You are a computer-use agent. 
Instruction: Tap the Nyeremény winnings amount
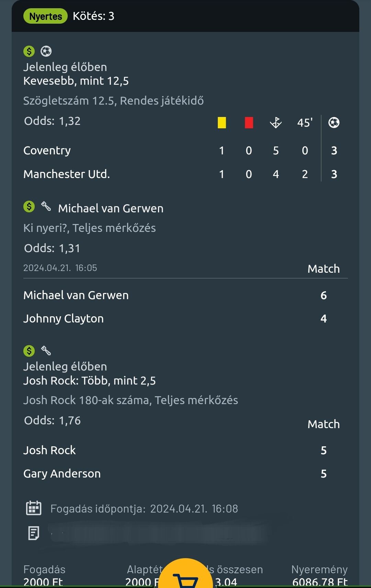(x=320, y=581)
